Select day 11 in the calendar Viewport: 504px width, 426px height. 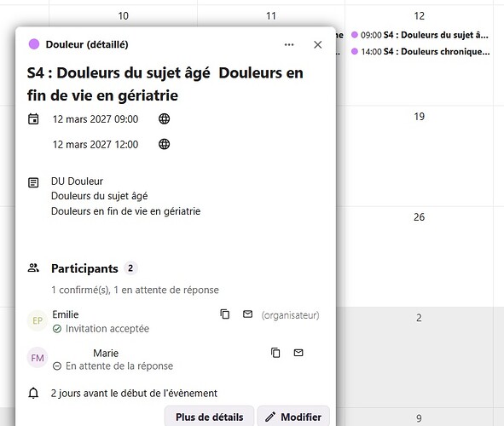pyautogui.click(x=271, y=15)
